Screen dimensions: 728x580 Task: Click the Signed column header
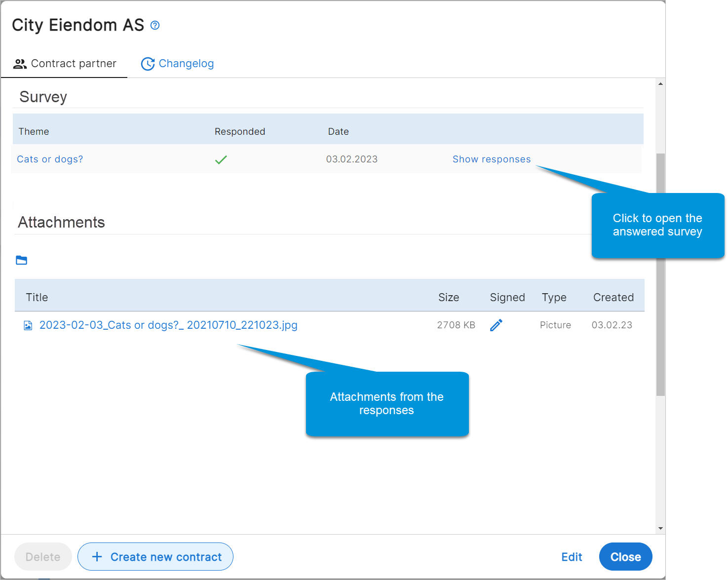click(x=507, y=297)
